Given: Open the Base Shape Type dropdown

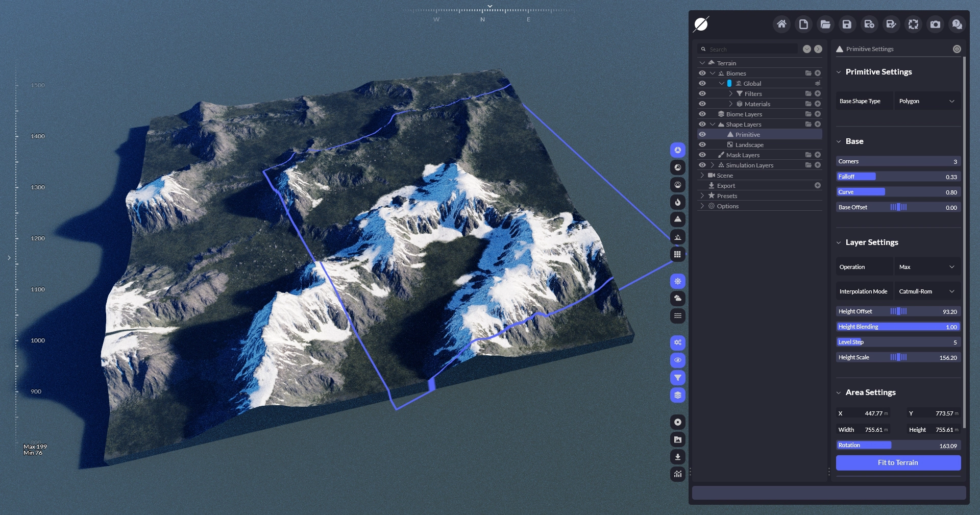Looking at the screenshot, I should coord(926,101).
